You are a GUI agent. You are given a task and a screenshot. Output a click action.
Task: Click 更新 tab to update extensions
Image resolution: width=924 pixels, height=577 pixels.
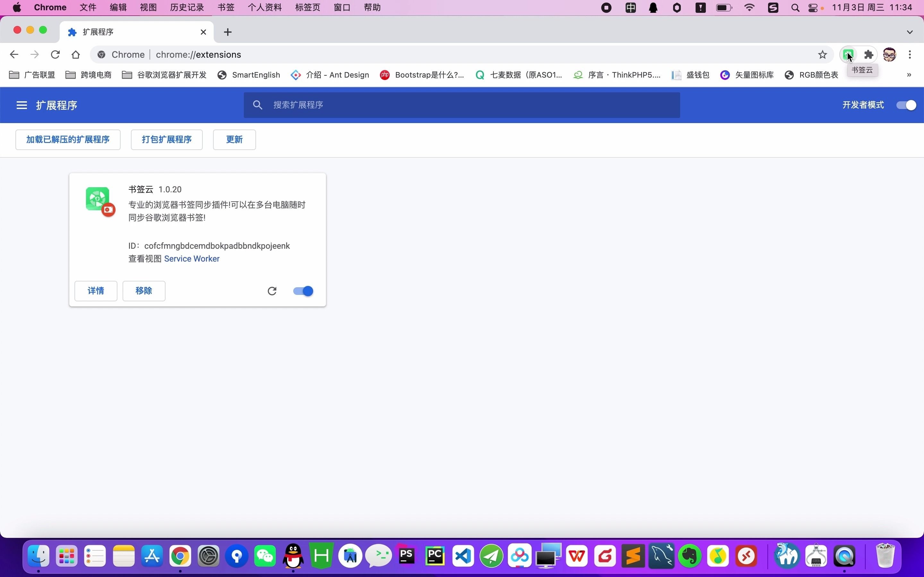pos(235,139)
